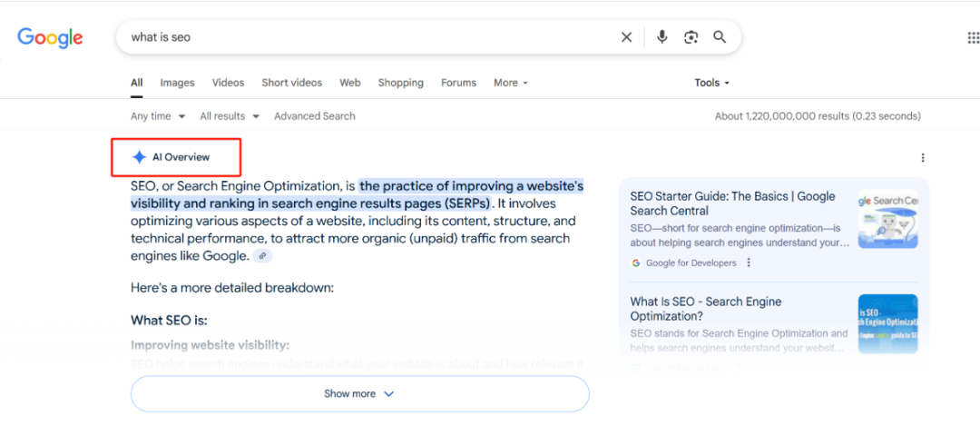The height and width of the screenshot is (426, 980).
Task: Open the Google apps grid icon
Action: [973, 37]
